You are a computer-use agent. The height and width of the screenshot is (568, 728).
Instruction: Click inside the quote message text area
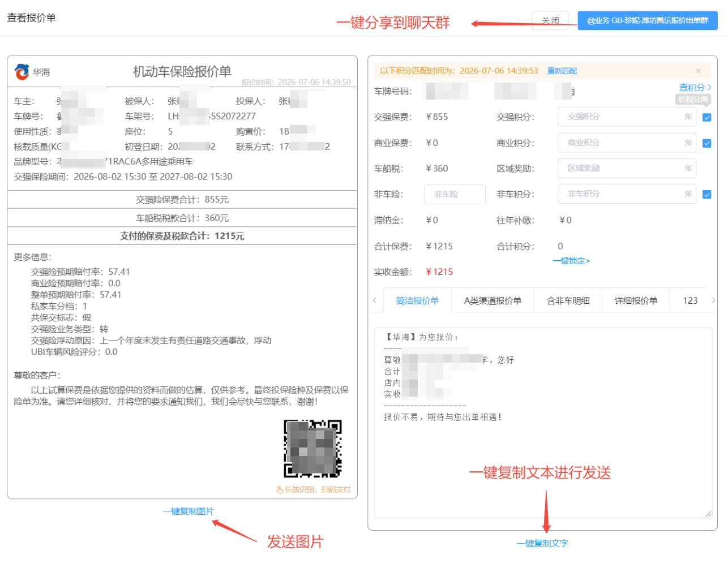click(543, 423)
